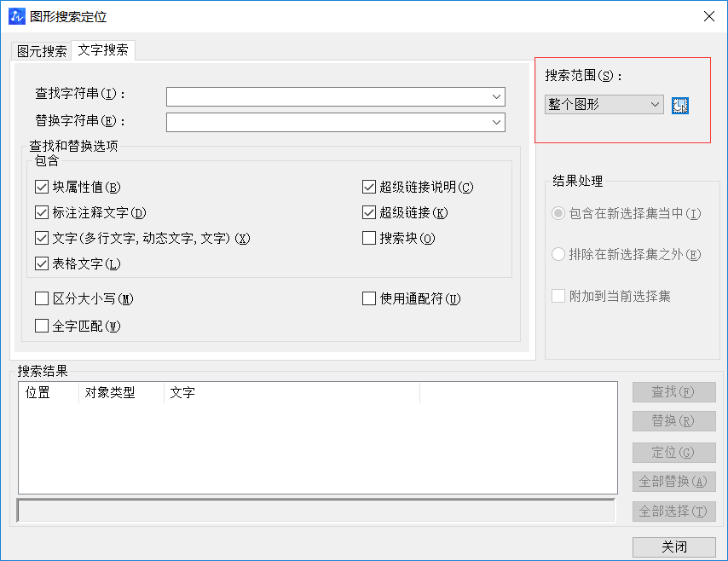Uncheck the 块属性值 checkbox

(41, 187)
